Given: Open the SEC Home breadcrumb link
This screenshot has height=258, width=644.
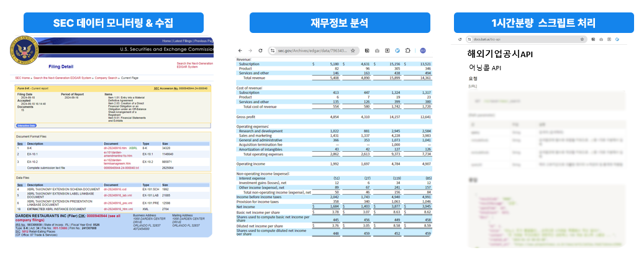Looking at the screenshot, I should (22, 78).
